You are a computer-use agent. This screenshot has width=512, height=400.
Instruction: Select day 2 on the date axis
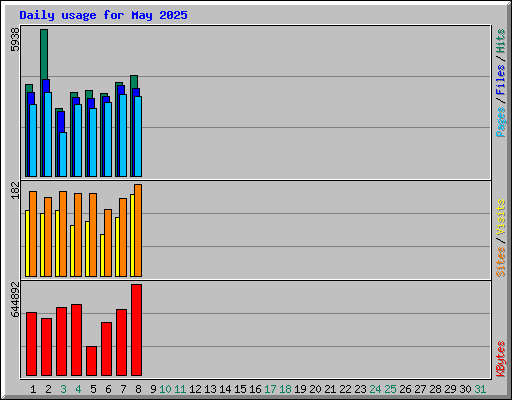tap(48, 389)
